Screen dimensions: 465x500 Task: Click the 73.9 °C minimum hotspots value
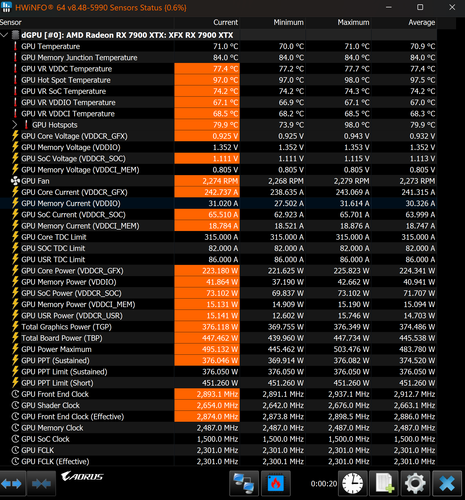[x=291, y=125]
